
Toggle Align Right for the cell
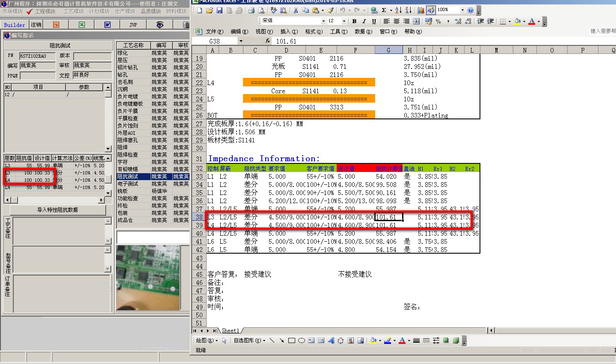click(x=406, y=21)
